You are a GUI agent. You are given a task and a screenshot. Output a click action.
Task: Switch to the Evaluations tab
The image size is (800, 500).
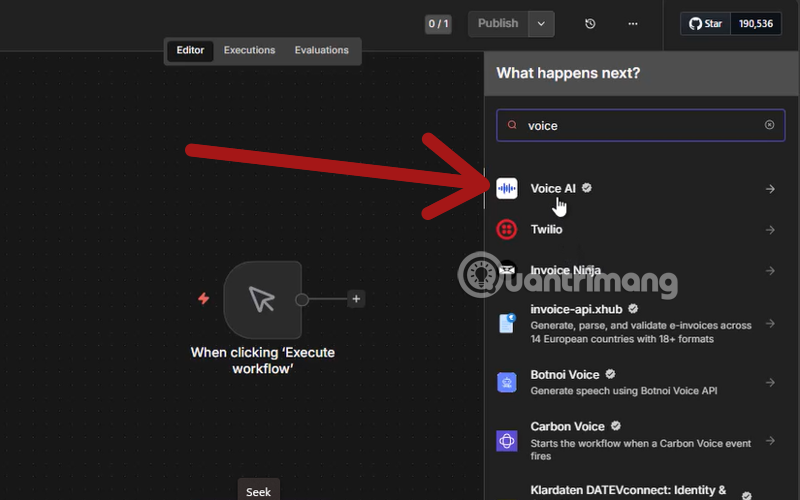tap(321, 51)
